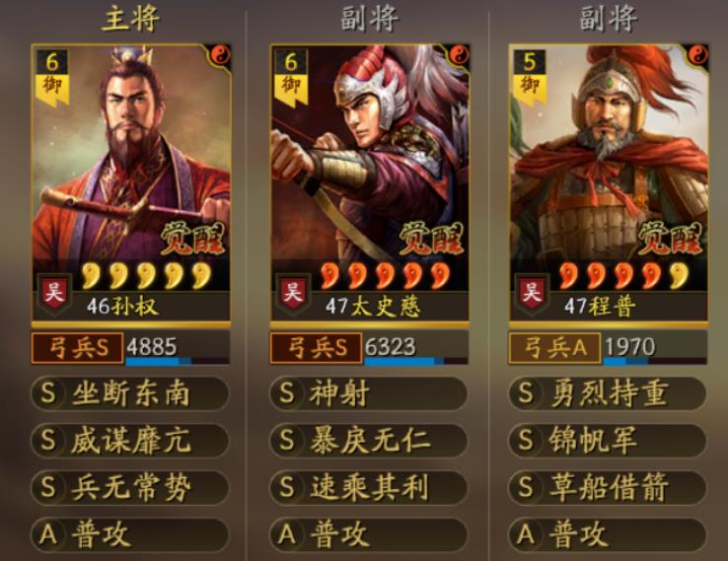Image resolution: width=728 pixels, height=561 pixels.
Task: Click the yin-yang icon on 孙权's card
Action: 221,55
